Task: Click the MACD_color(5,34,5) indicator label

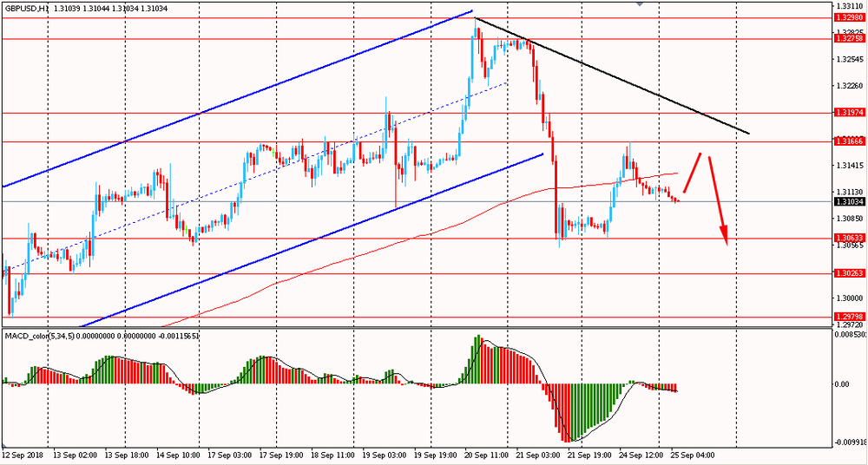Action: 39,336
